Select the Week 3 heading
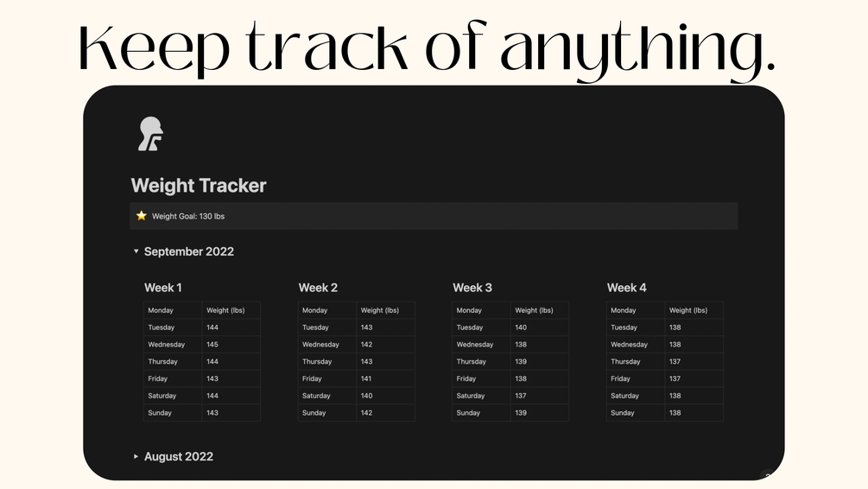 click(472, 288)
